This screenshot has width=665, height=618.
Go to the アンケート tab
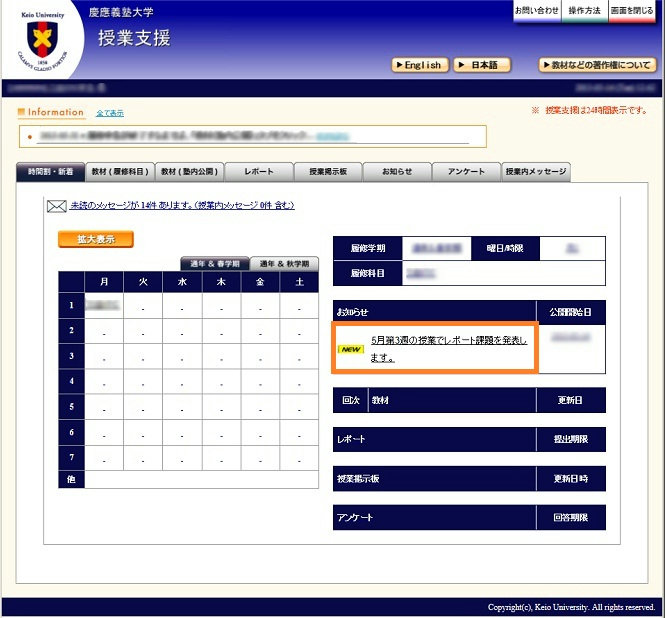click(x=466, y=172)
